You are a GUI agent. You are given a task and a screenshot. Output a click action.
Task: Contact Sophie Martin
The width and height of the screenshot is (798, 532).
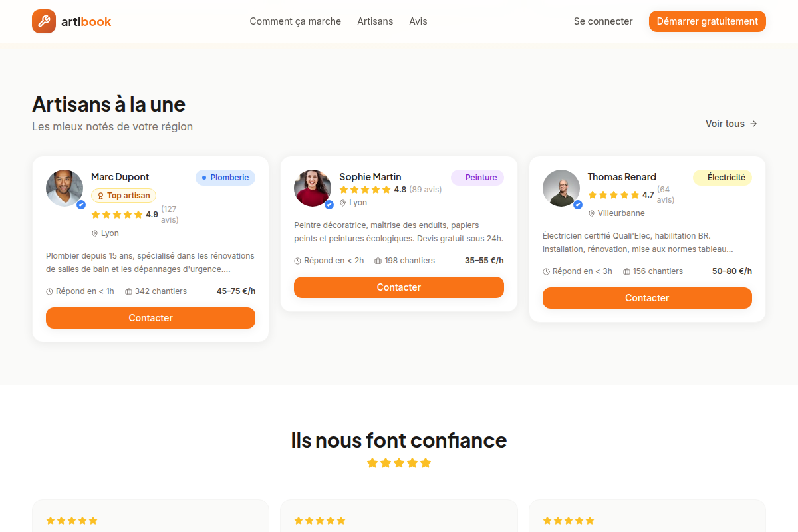click(399, 287)
